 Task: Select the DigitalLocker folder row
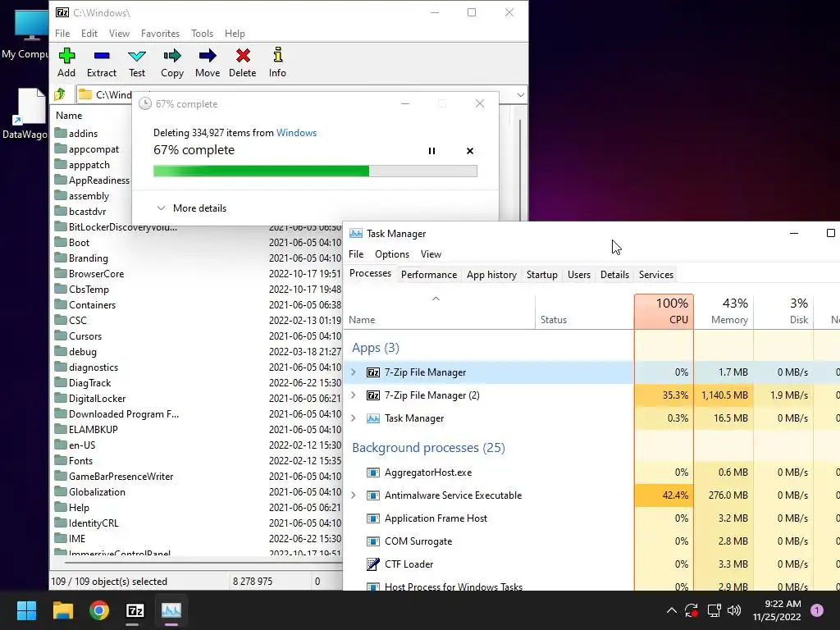197,399
